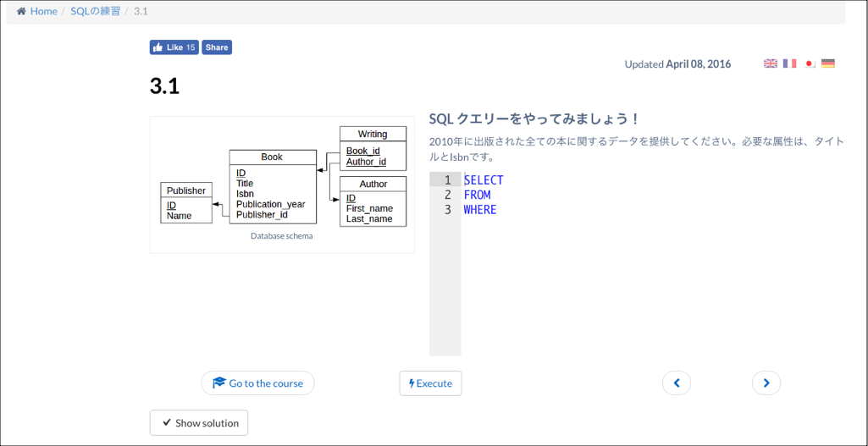Click the Database schema caption

point(282,236)
